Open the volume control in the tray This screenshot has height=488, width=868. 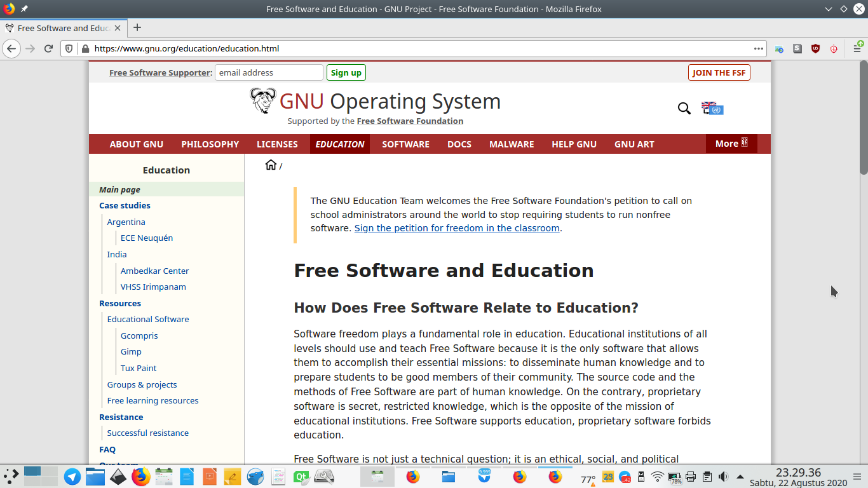tap(723, 477)
